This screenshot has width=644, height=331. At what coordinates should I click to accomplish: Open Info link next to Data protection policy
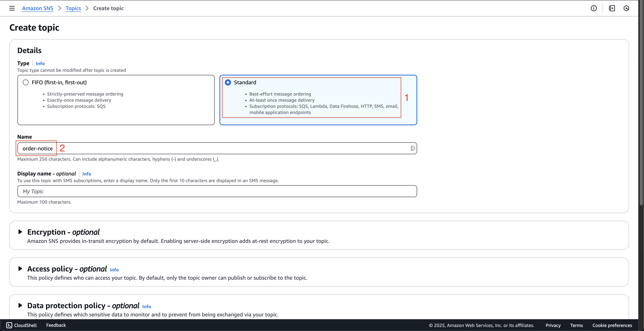tap(147, 306)
